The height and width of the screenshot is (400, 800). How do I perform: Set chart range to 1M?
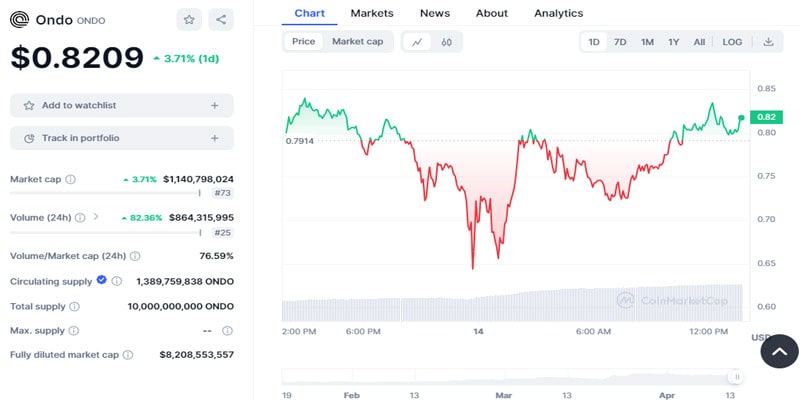(x=647, y=42)
